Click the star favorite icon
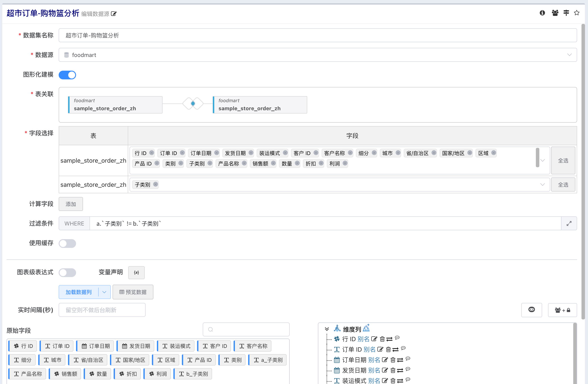This screenshot has width=588, height=384. click(577, 13)
